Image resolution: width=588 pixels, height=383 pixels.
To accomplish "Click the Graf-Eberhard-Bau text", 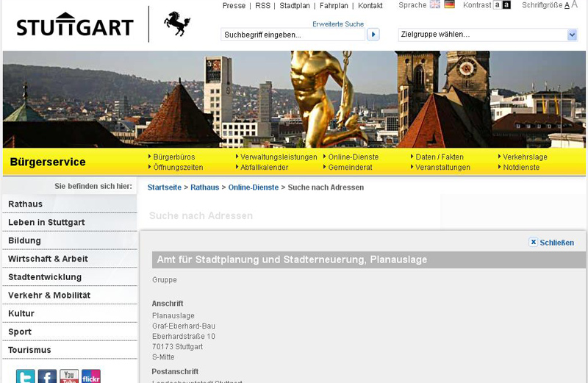I will pos(184,326).
